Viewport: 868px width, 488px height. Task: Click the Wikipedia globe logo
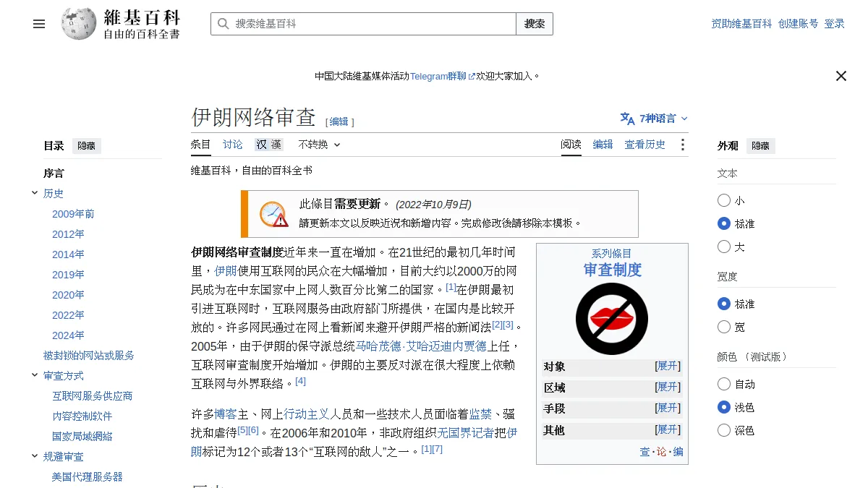pos(79,24)
